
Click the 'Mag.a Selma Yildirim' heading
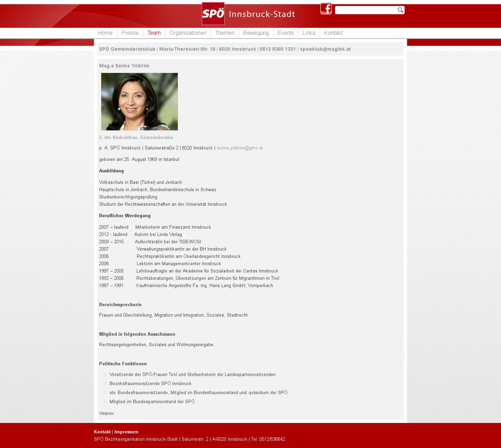click(x=124, y=66)
